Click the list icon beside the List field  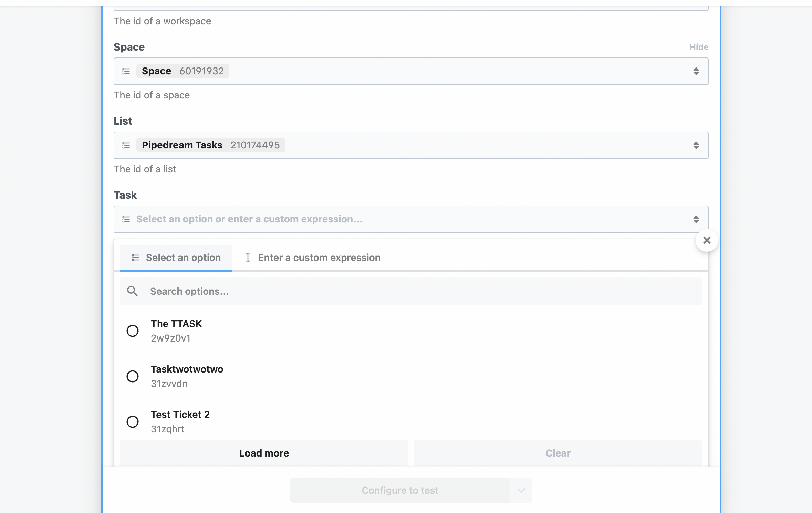(x=126, y=145)
